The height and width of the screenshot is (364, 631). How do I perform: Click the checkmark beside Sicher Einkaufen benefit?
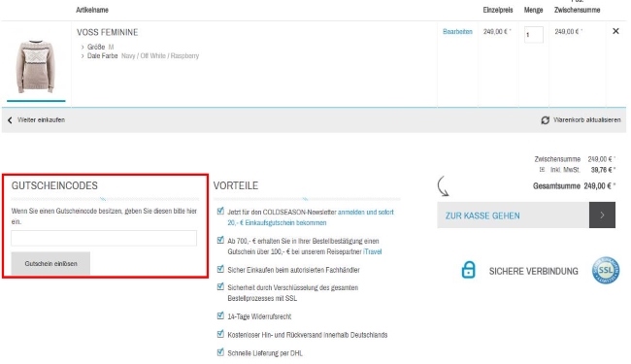coord(220,269)
